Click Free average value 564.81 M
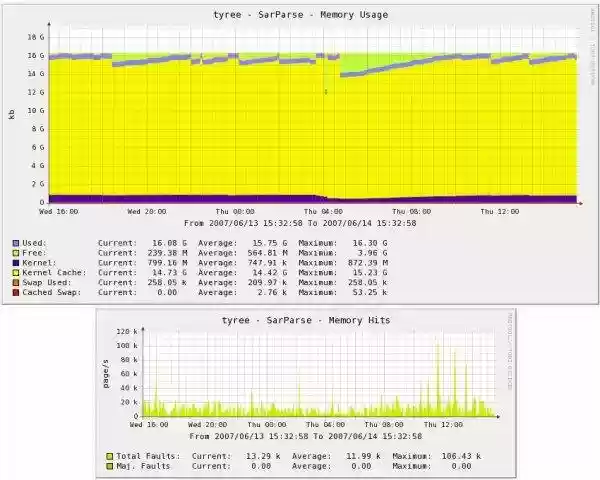This screenshot has width=600, height=480. pyautogui.click(x=267, y=253)
